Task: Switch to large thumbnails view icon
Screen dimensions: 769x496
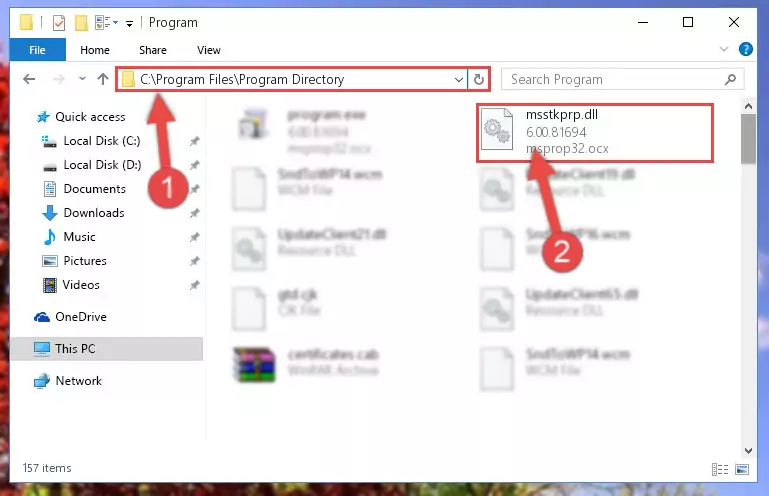Action: [742, 470]
